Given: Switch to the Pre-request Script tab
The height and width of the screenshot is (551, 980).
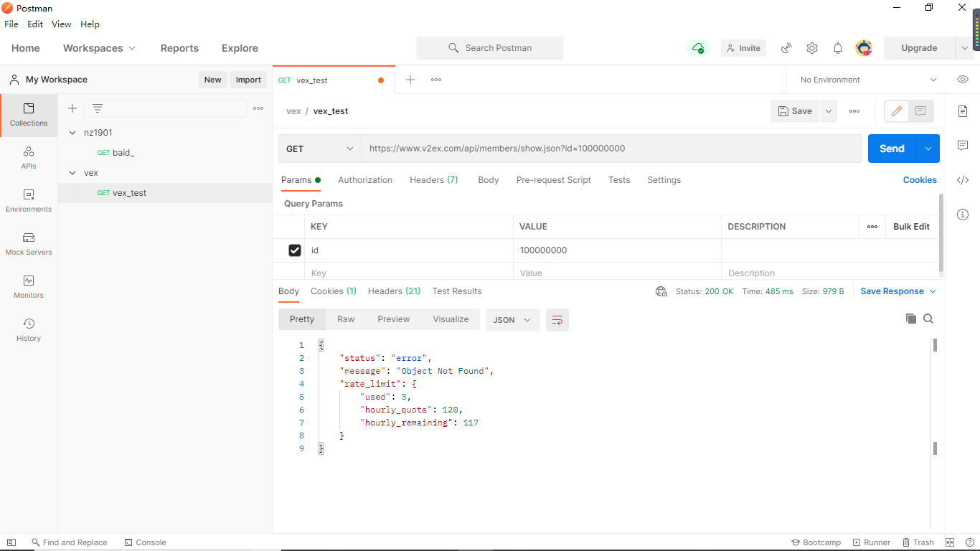Looking at the screenshot, I should [554, 180].
